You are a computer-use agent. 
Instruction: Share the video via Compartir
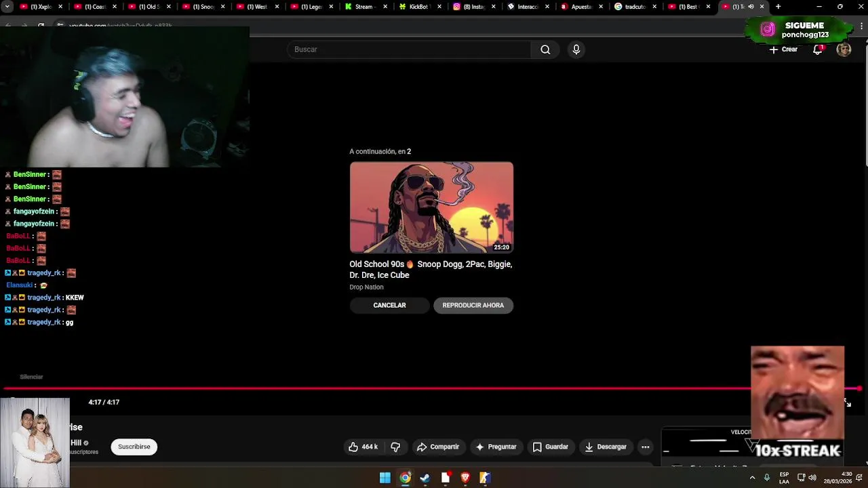438,447
